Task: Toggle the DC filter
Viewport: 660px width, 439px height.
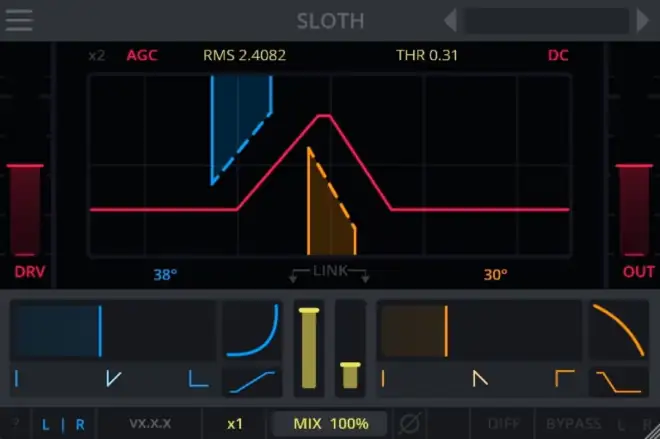Action: point(558,56)
